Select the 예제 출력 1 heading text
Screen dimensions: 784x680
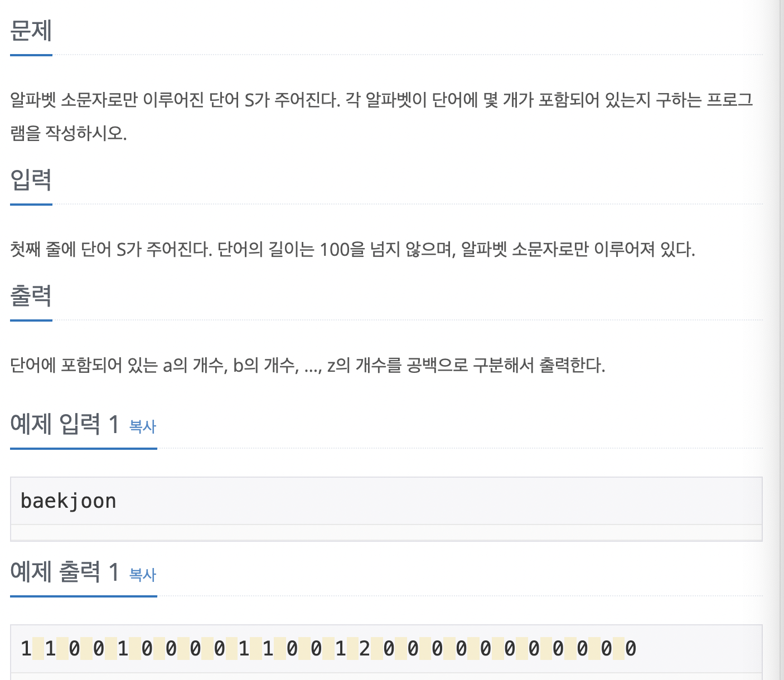coord(65,572)
